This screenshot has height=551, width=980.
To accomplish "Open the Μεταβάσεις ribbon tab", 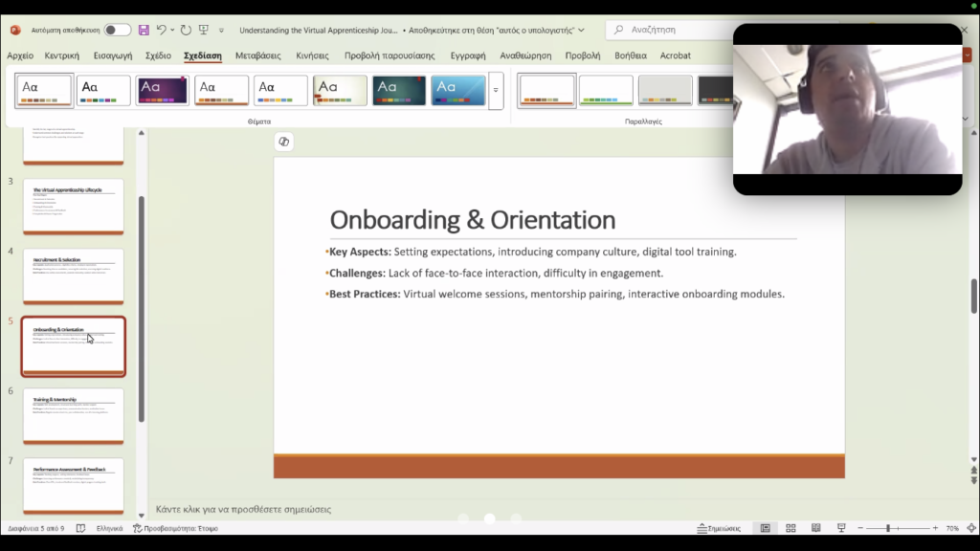I will click(x=258, y=55).
